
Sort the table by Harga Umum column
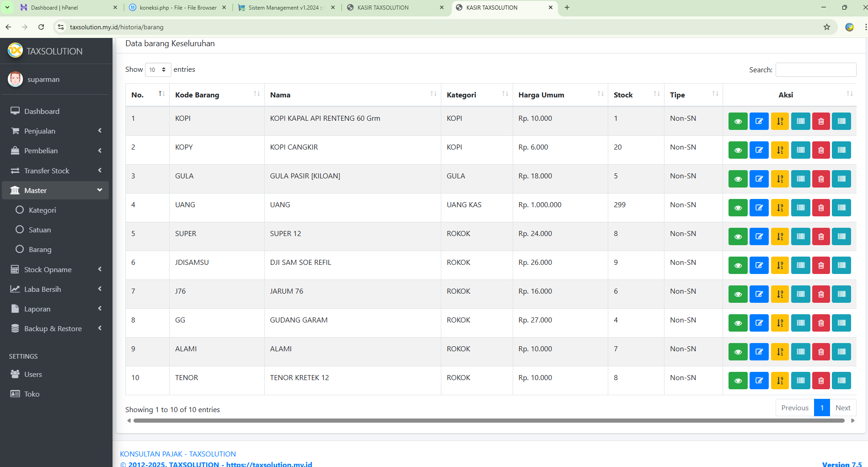(x=560, y=95)
